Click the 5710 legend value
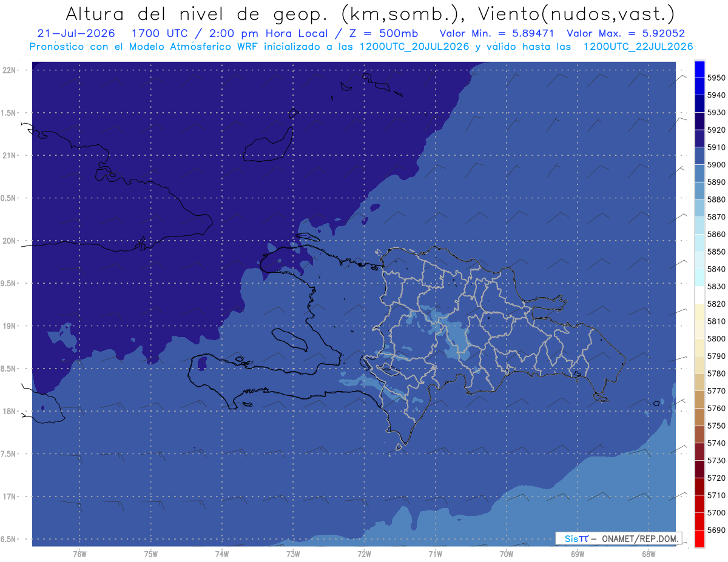The height and width of the screenshot is (562, 728). click(x=716, y=495)
